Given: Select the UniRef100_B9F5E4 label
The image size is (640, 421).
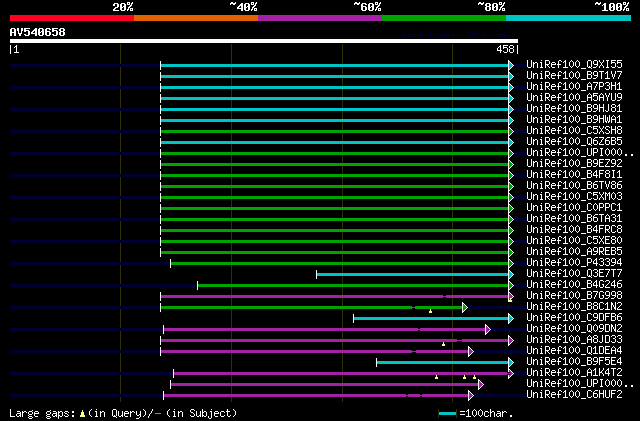Looking at the screenshot, I should (574, 362).
